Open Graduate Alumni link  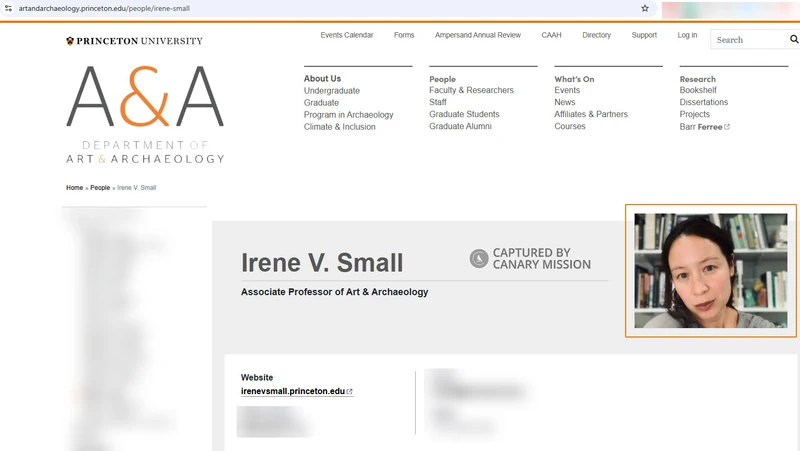click(x=460, y=127)
